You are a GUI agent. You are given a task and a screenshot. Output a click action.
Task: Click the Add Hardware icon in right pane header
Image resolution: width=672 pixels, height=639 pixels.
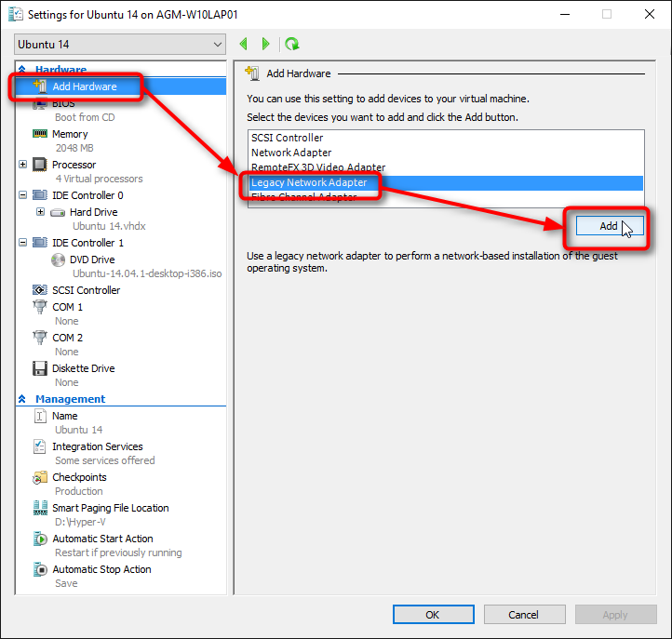(252, 73)
